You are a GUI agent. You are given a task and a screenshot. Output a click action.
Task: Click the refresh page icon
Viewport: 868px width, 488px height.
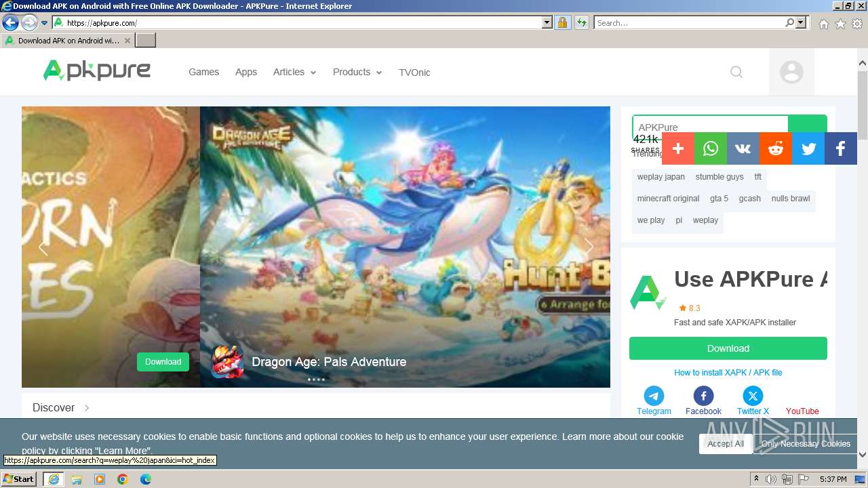(x=581, y=23)
